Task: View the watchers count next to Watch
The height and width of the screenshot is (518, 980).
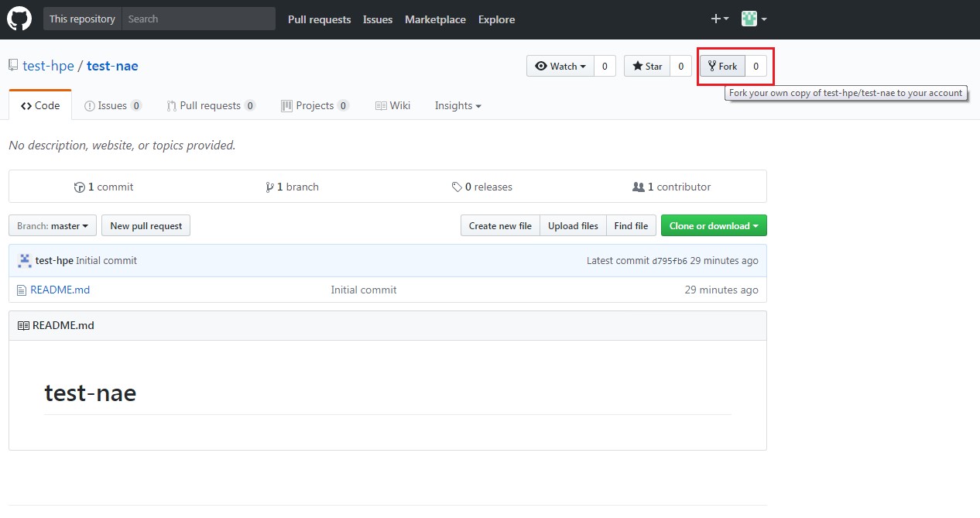Action: 605,66
